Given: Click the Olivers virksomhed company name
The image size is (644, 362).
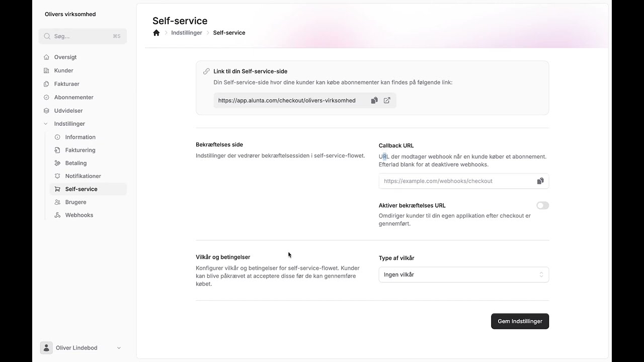Looking at the screenshot, I should [x=70, y=14].
